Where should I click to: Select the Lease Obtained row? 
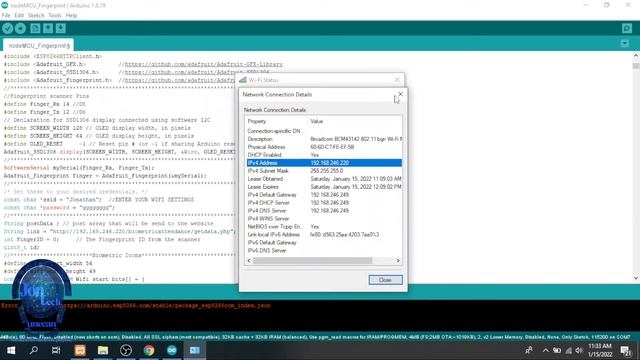tap(324, 179)
